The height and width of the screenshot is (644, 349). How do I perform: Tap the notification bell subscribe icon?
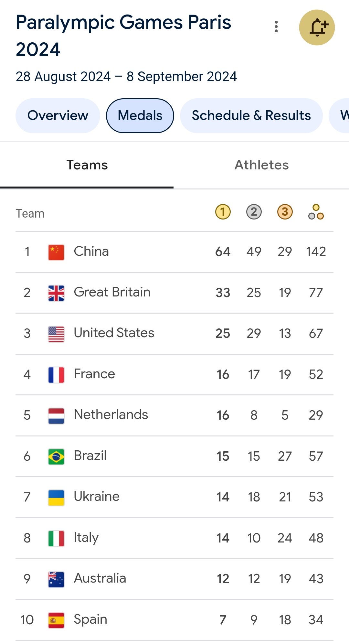(x=317, y=27)
